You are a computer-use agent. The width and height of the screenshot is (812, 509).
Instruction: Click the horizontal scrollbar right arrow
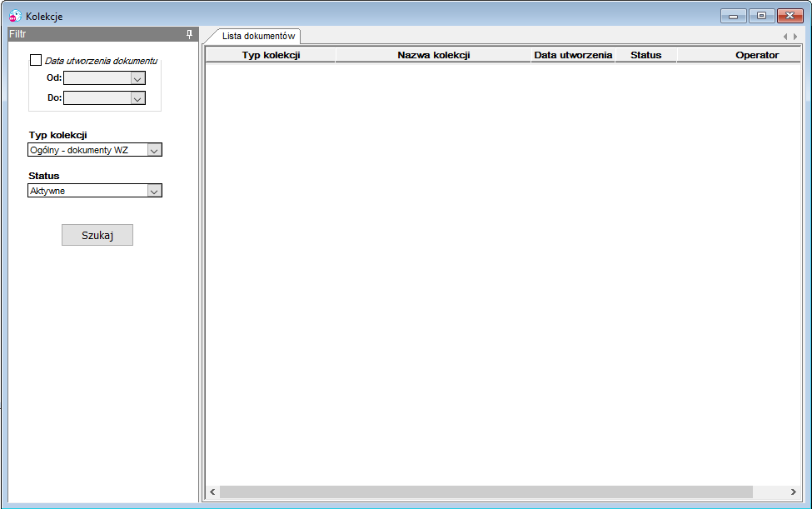794,492
